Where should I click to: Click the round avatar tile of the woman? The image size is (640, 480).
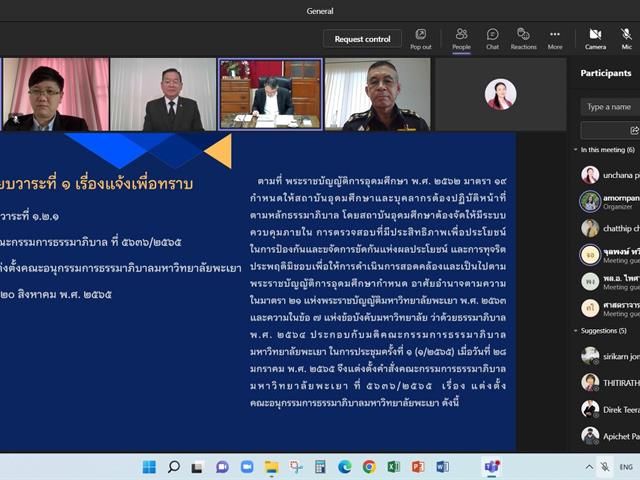[500, 94]
